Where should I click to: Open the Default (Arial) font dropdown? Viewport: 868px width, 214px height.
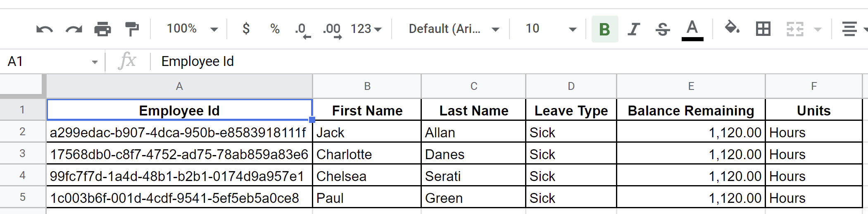[454, 29]
